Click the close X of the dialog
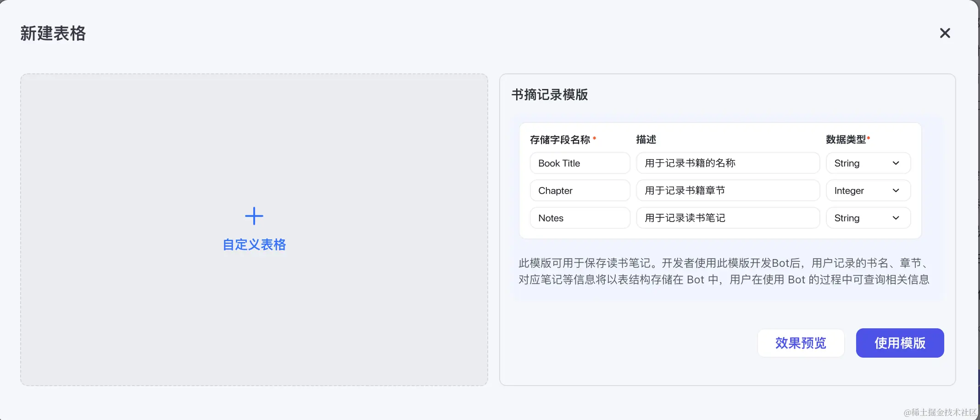 pyautogui.click(x=945, y=33)
